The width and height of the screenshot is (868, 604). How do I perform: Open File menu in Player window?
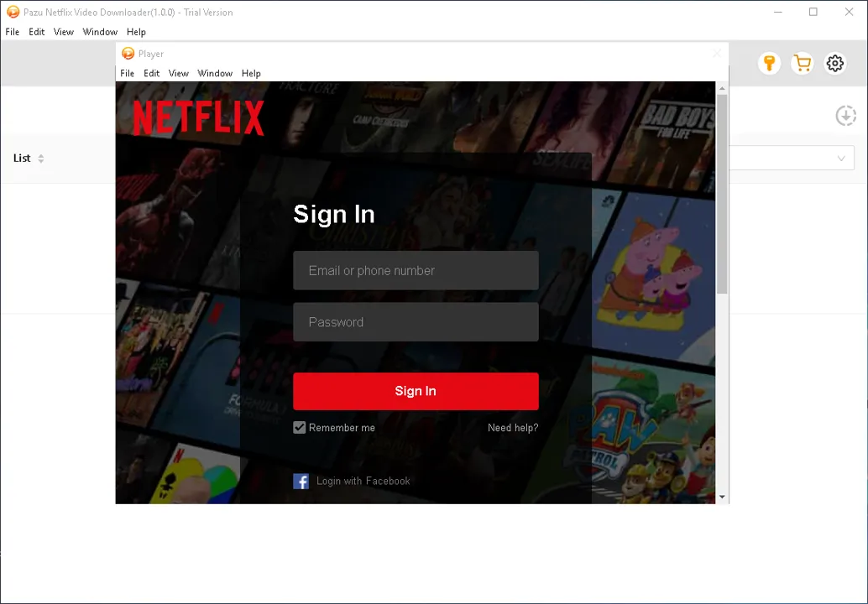coord(128,74)
